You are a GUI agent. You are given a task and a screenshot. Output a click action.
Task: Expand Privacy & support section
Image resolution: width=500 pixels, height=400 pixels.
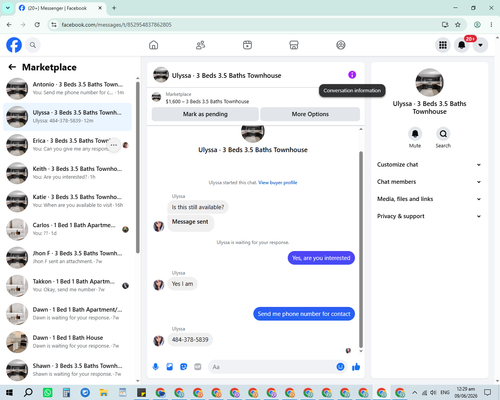[429, 216]
